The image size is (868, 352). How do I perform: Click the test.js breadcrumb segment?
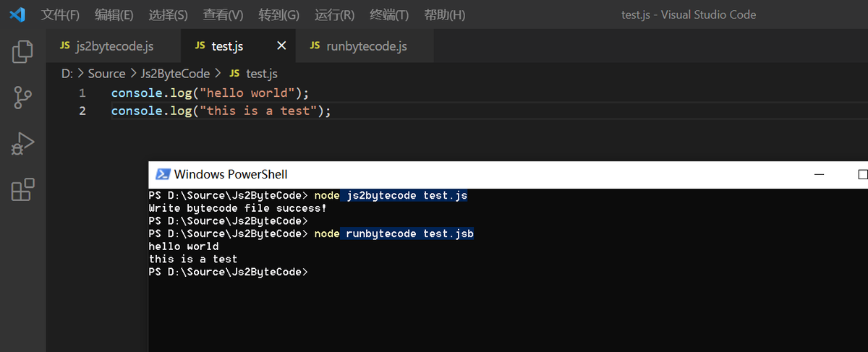point(262,74)
